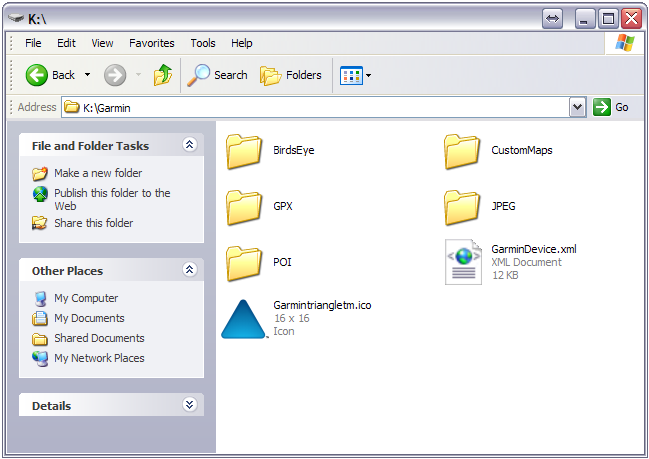Open the BirdsEye folder
649x459 pixels.
(x=244, y=151)
